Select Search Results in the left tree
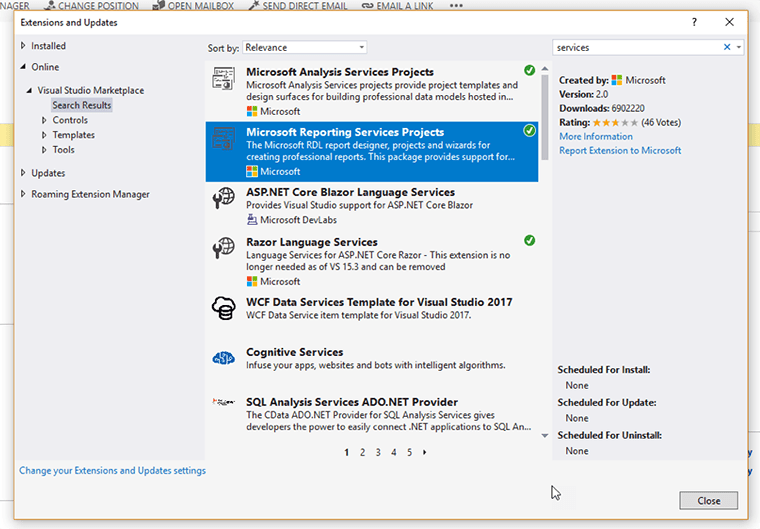760x529 pixels. point(82,105)
